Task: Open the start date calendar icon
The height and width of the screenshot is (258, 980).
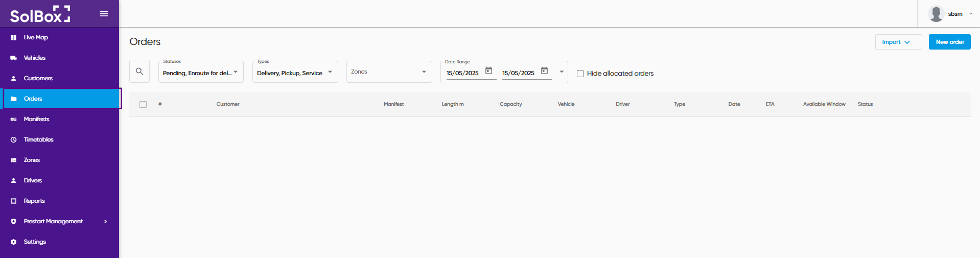Action: click(488, 71)
